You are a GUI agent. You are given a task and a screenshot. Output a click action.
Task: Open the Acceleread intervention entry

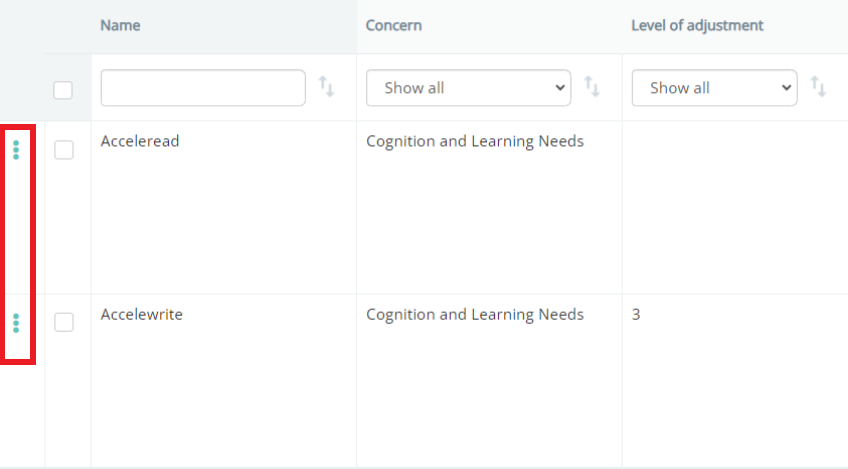point(140,141)
